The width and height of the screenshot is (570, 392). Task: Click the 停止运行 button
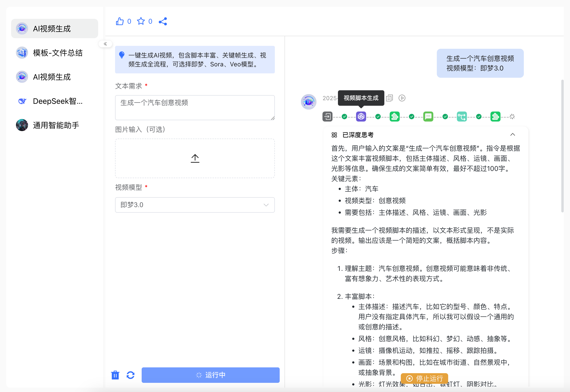pyautogui.click(x=424, y=378)
